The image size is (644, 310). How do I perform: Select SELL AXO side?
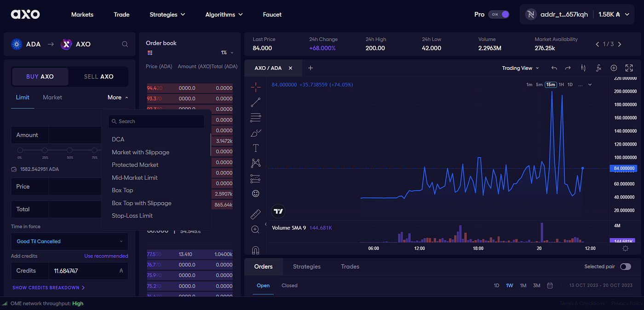point(98,77)
